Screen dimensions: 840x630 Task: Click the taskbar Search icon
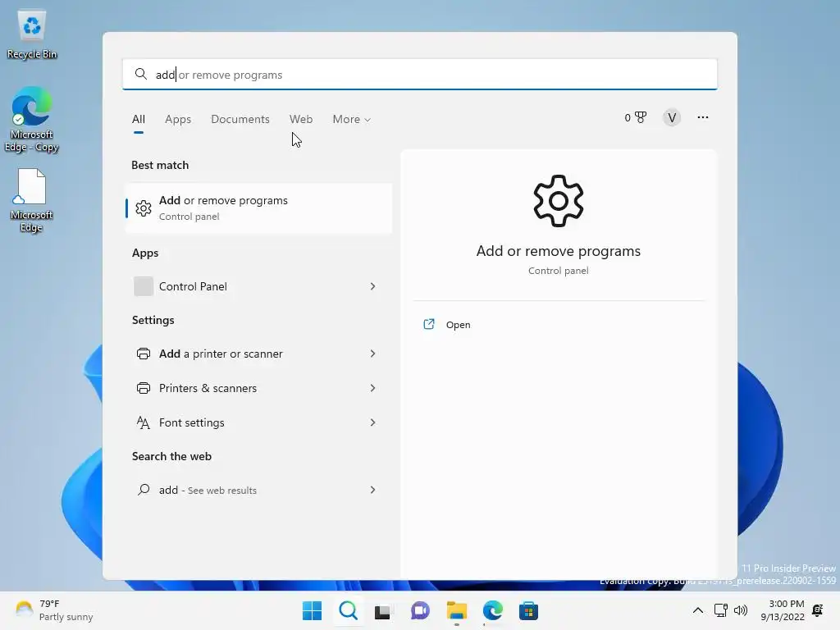click(x=348, y=610)
